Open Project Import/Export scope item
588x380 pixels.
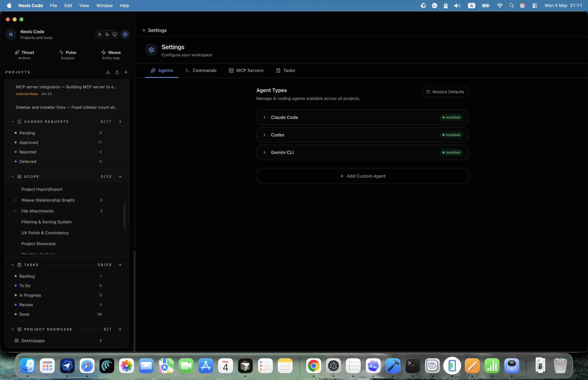[x=42, y=189]
